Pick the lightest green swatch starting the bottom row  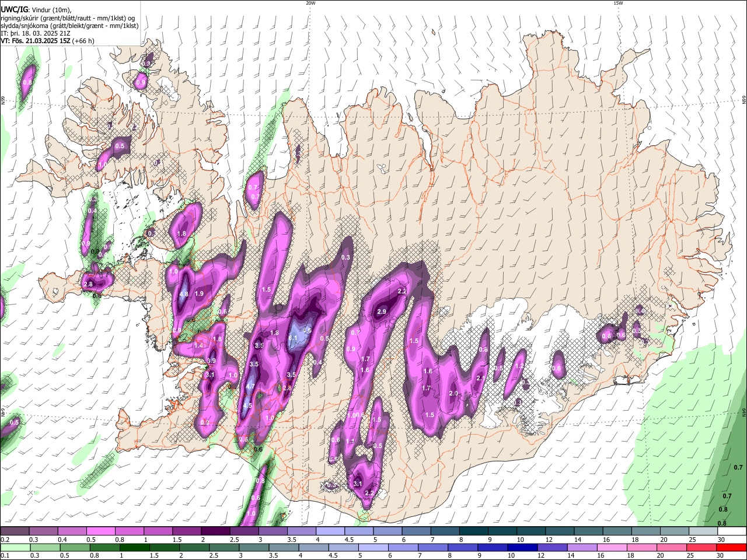pyautogui.click(x=15, y=547)
